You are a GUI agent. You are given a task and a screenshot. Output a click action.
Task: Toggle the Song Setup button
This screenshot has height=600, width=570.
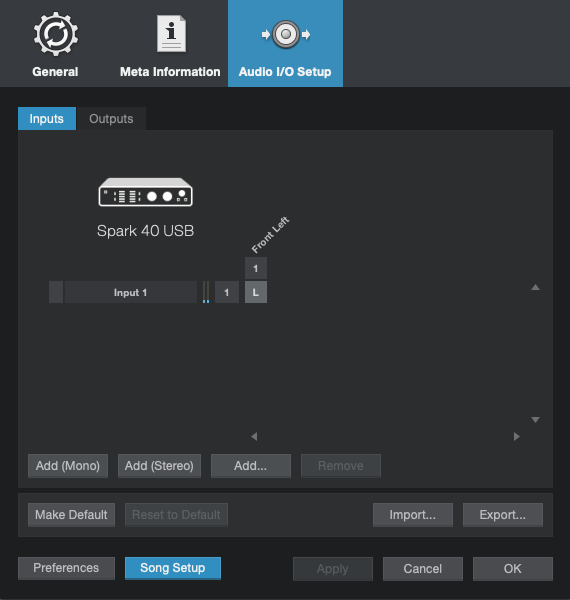click(x=173, y=568)
